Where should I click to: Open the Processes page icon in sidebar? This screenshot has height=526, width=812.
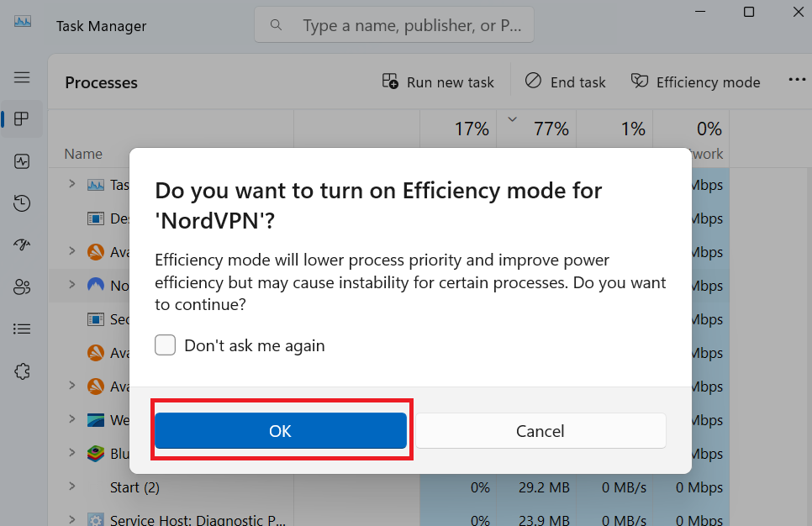[x=22, y=118]
